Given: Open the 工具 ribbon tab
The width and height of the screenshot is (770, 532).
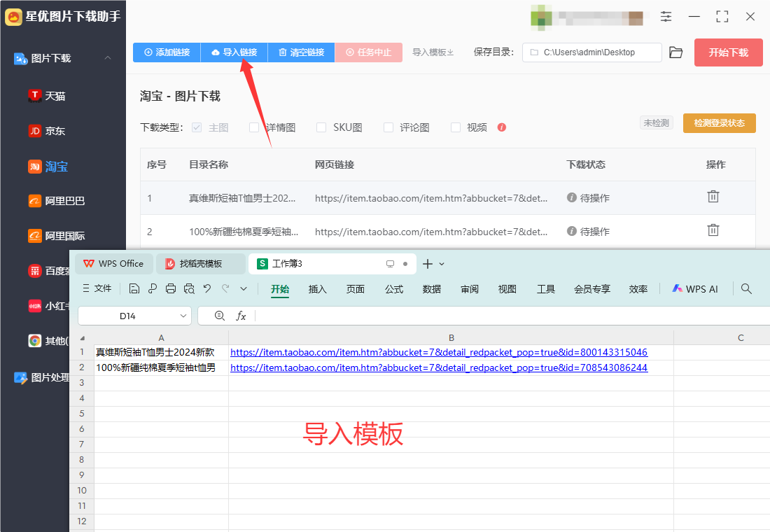Looking at the screenshot, I should (545, 289).
